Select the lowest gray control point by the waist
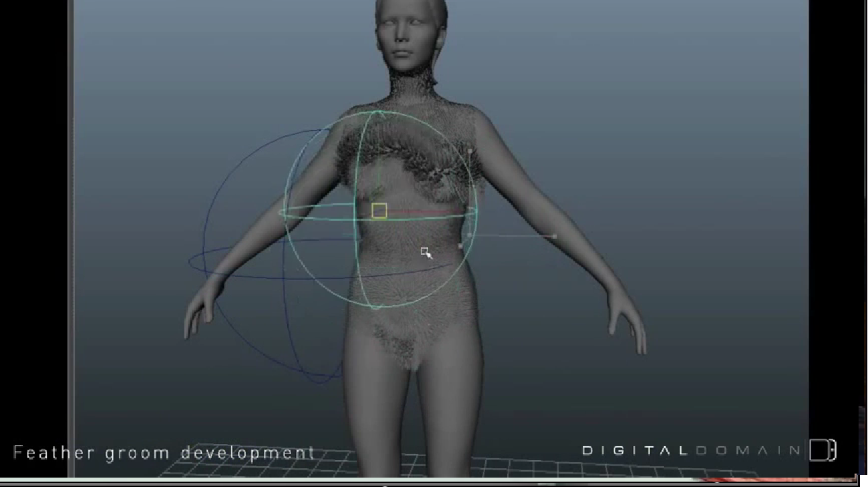Screen dimensions: 868x487 (x=460, y=246)
